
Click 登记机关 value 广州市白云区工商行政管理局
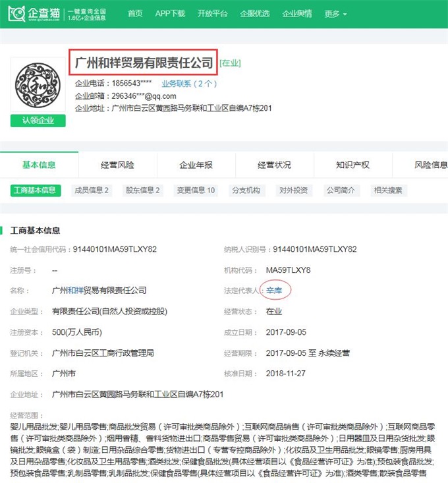click(103, 353)
